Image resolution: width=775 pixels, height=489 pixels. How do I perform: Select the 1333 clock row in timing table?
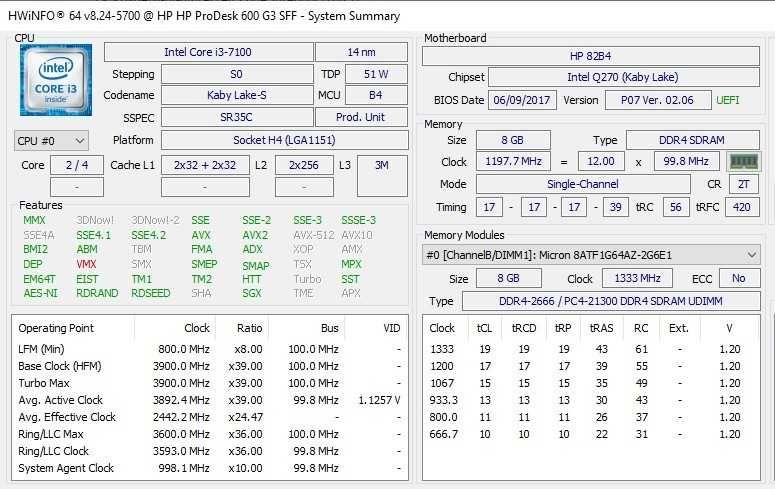pyautogui.click(x=591, y=349)
